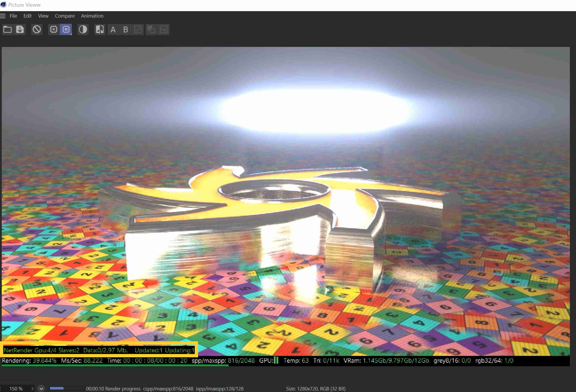This screenshot has width=576, height=392.
Task: Select image A for comparison
Action: [113, 30]
